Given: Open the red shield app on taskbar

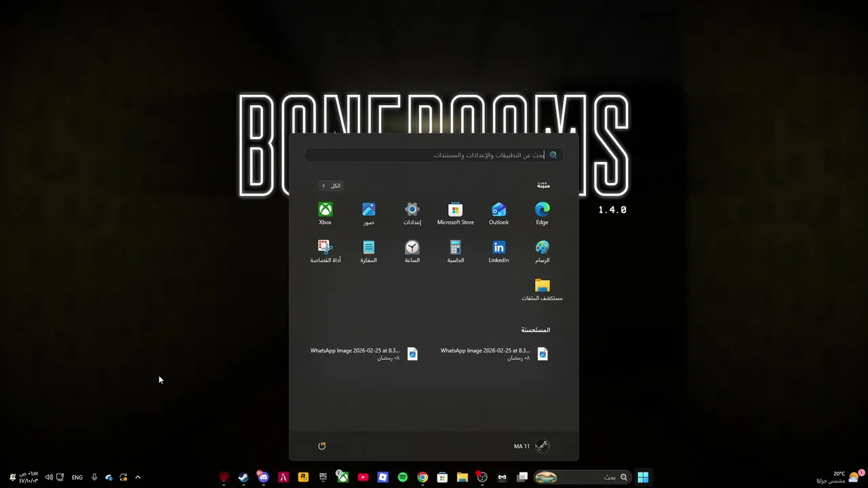Looking at the screenshot, I should tap(224, 477).
